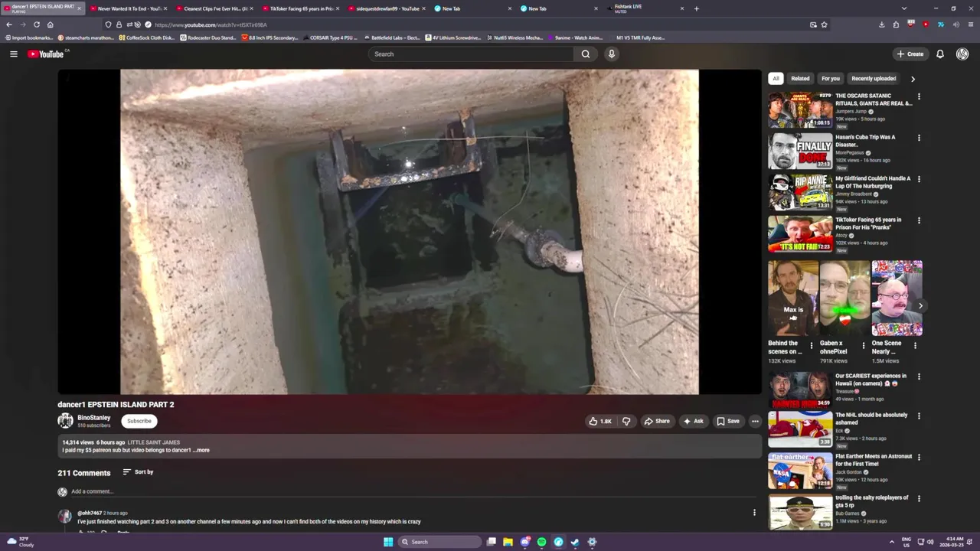Click the Create button
Image resolution: width=980 pixels, height=551 pixels.
coord(910,54)
